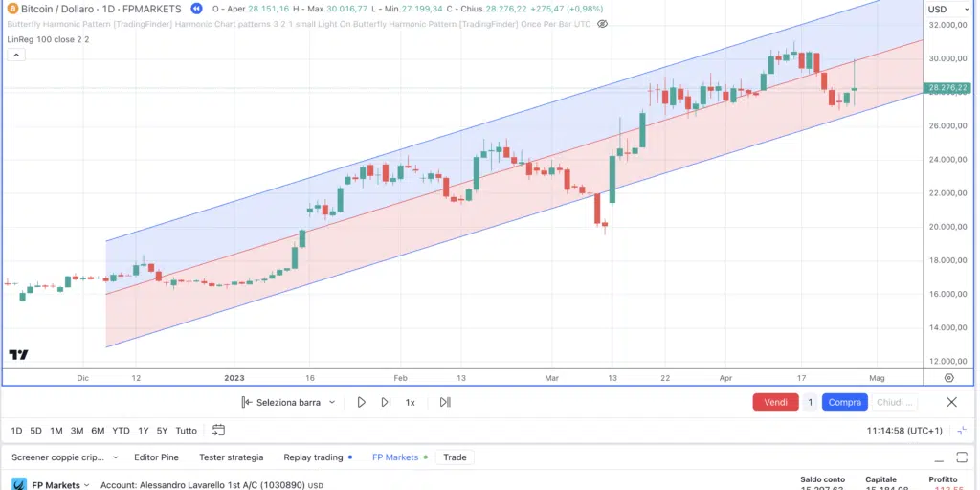The height and width of the screenshot is (490, 980).
Task: Select the 3M time range
Action: pyautogui.click(x=77, y=431)
